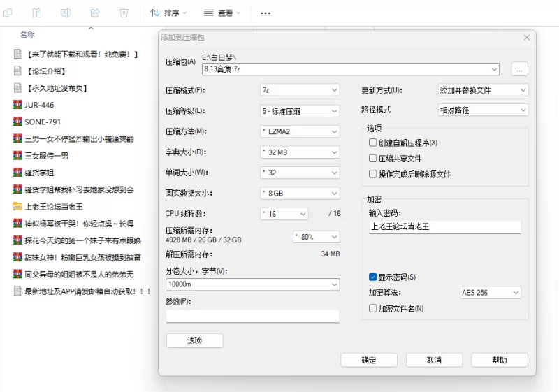Click the browse button next to archive name
The width and height of the screenshot is (559, 392).
[519, 69]
